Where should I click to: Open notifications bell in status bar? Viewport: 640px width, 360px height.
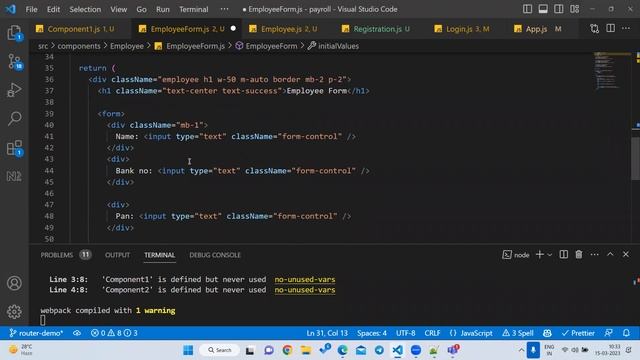tap(626, 333)
